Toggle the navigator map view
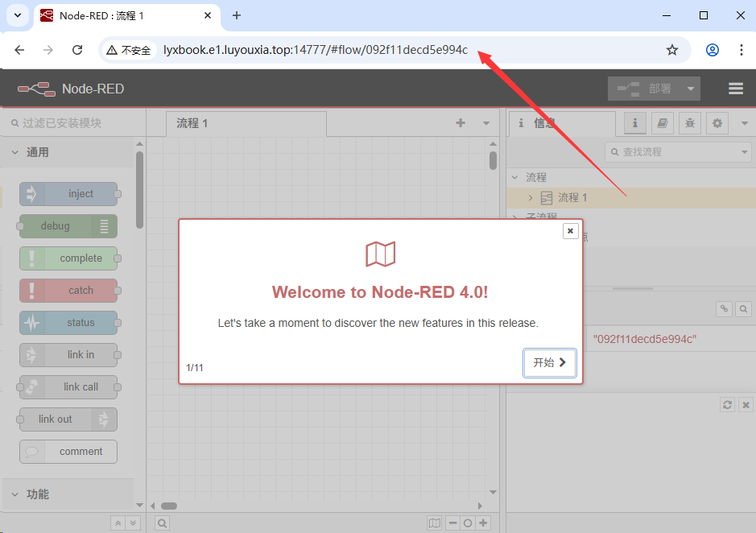The image size is (756, 533). tap(435, 523)
